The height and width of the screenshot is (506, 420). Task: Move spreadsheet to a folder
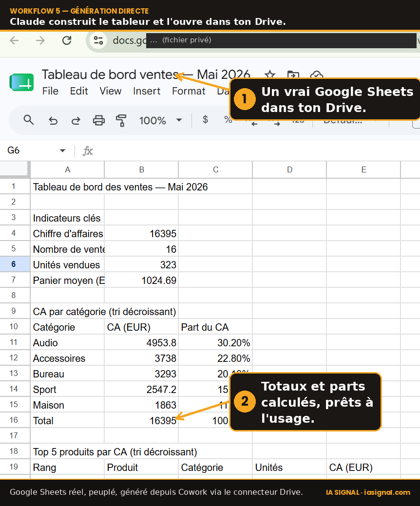click(x=293, y=75)
